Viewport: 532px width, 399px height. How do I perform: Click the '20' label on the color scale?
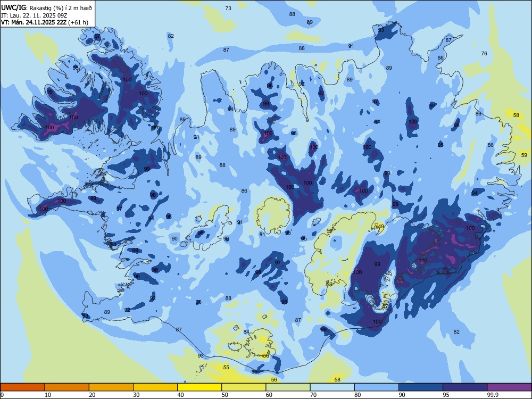(x=92, y=395)
